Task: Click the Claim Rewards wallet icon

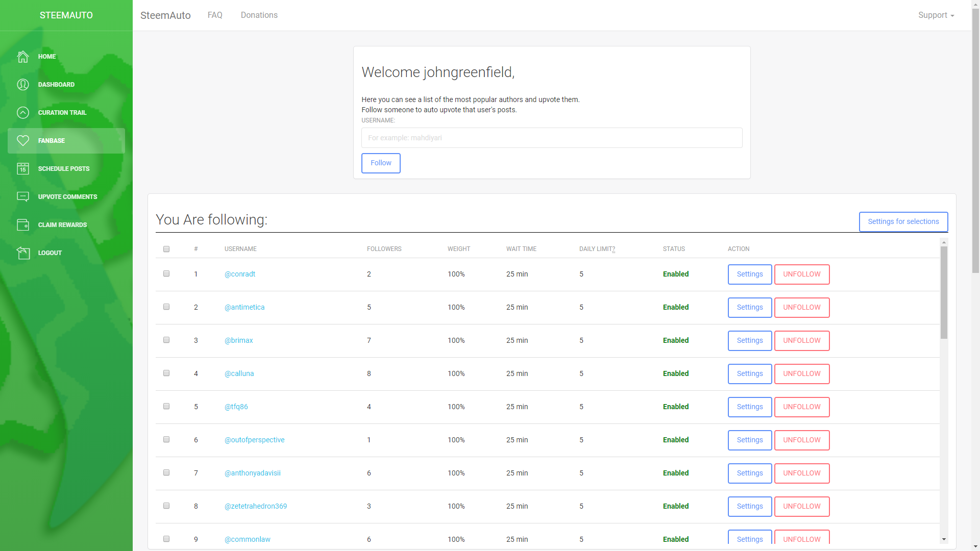Action: click(x=23, y=225)
